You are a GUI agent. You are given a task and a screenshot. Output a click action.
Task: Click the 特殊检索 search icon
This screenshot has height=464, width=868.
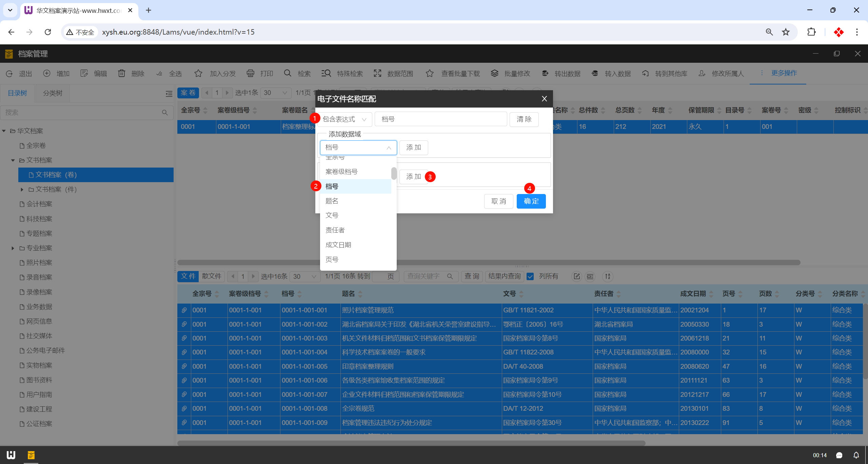coord(326,73)
